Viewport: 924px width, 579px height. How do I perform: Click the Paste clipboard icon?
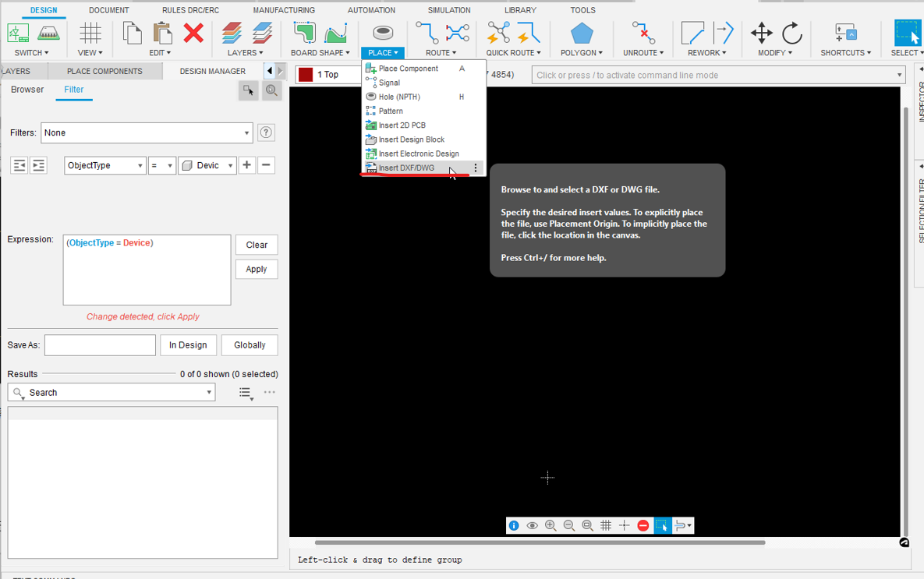[x=162, y=33]
